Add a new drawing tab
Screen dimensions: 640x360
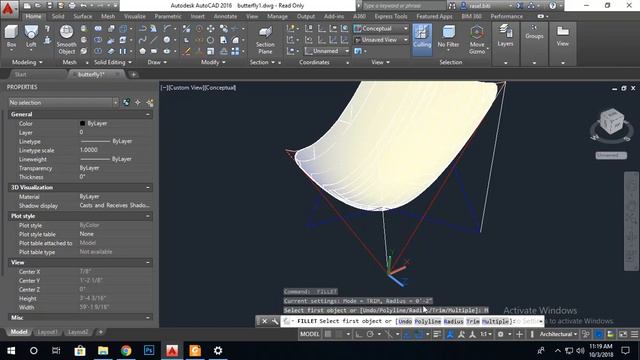[133, 74]
